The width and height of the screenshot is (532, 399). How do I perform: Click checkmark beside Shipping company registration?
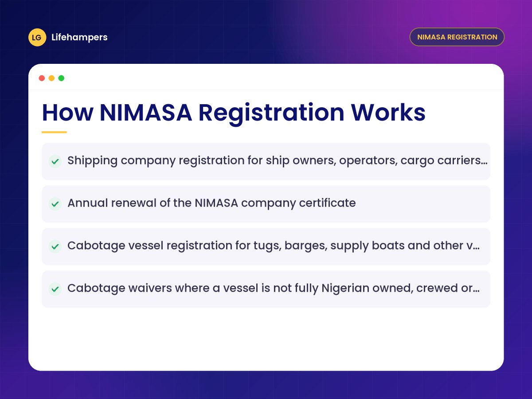[55, 161]
